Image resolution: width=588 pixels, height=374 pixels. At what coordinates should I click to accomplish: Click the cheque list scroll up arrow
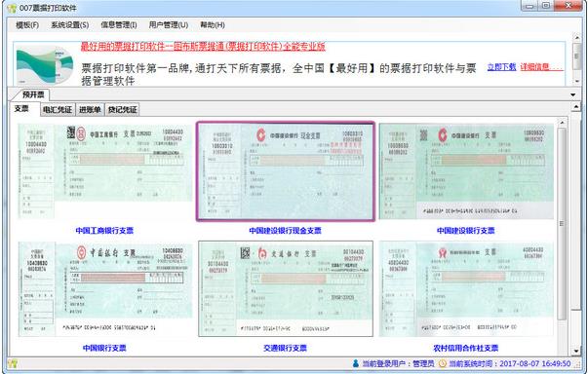click(x=562, y=123)
